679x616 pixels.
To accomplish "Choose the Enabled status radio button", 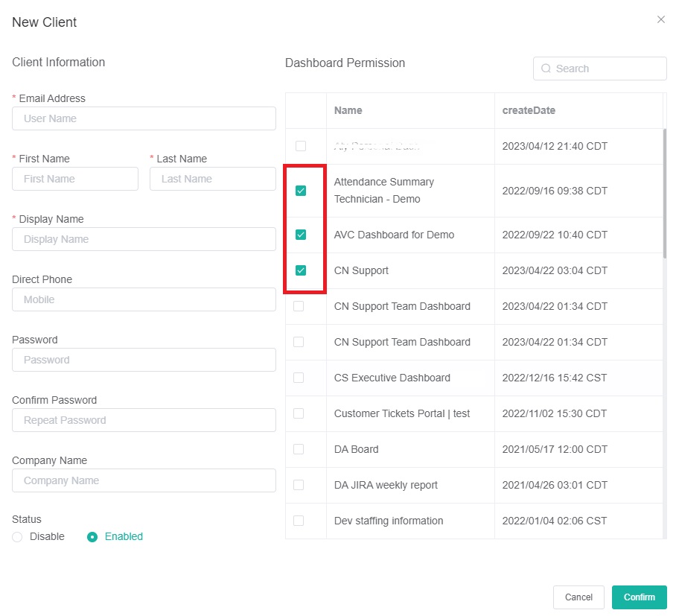I will click(x=92, y=537).
